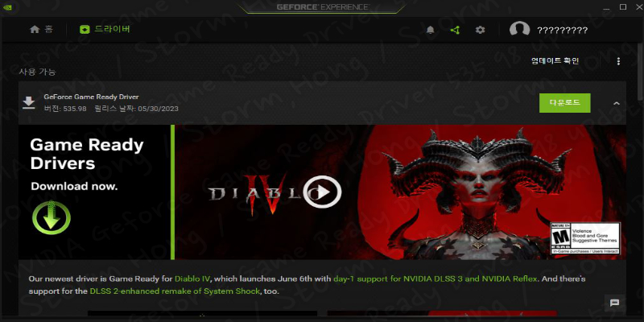This screenshot has height=322, width=644.
Task: Click the ESRB Mature rating badge
Action: click(585, 238)
